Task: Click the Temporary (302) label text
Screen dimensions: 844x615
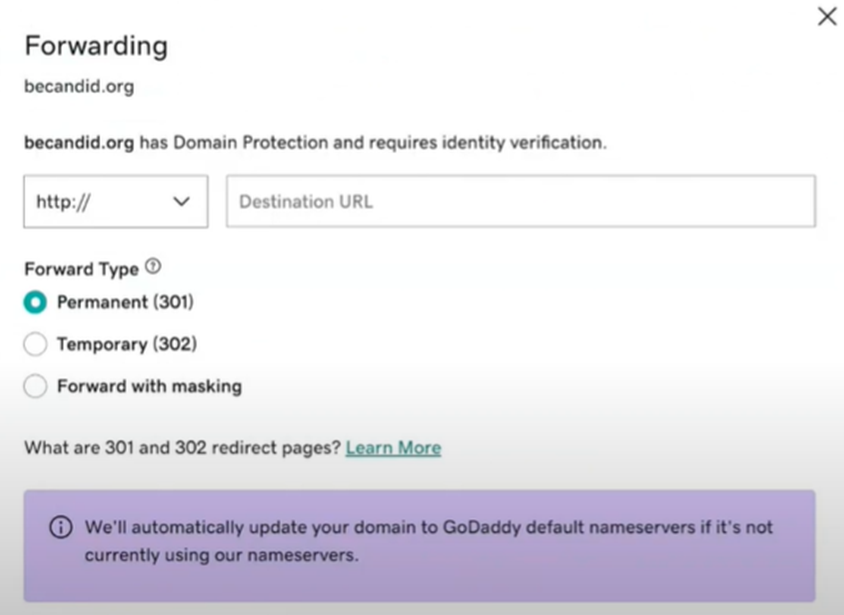Action: 127,344
